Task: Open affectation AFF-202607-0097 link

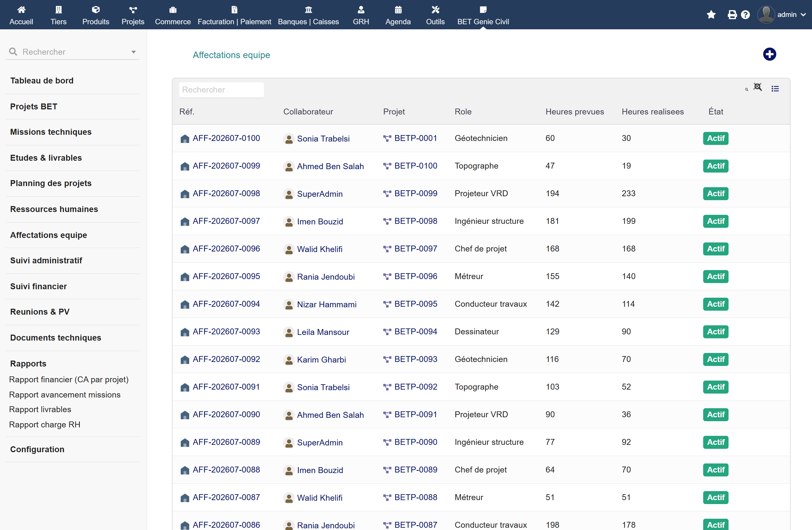Action: 226,221
